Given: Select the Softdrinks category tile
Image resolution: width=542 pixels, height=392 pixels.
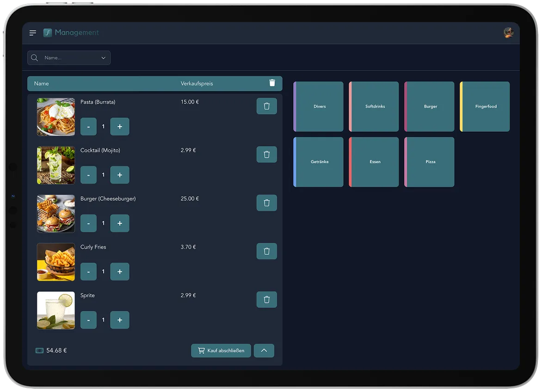Looking at the screenshot, I should click(374, 107).
